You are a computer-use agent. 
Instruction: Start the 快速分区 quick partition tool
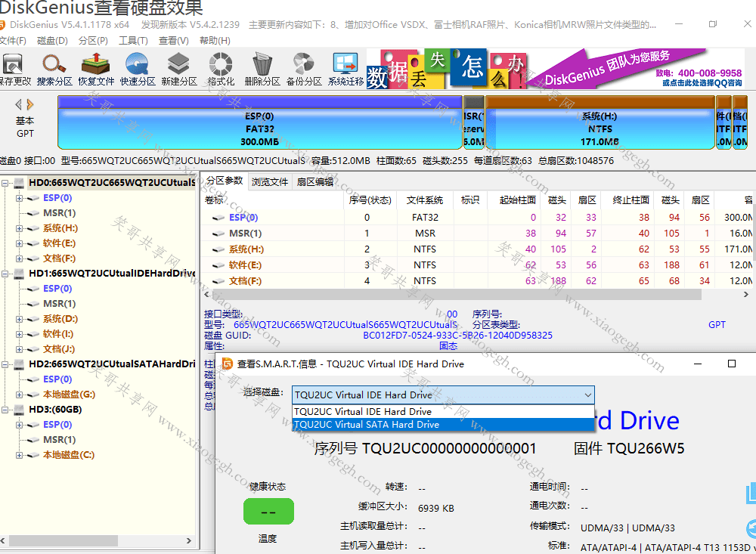pyautogui.click(x=137, y=64)
